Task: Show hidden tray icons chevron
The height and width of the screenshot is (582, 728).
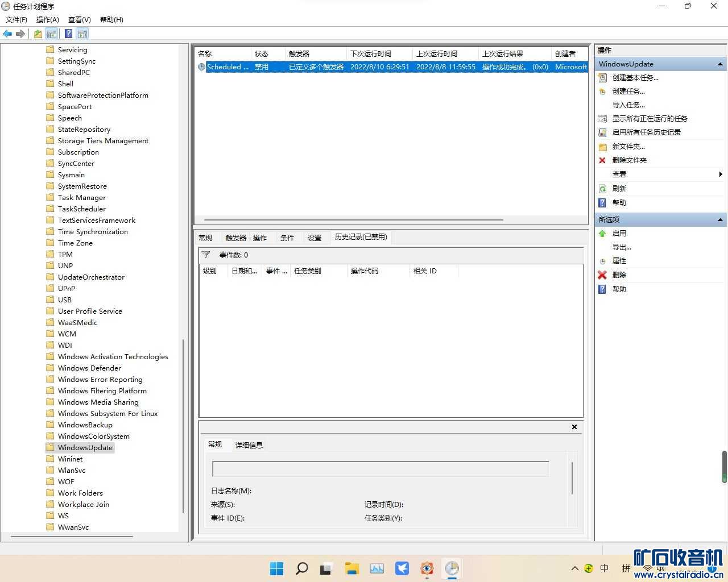Action: pos(574,568)
